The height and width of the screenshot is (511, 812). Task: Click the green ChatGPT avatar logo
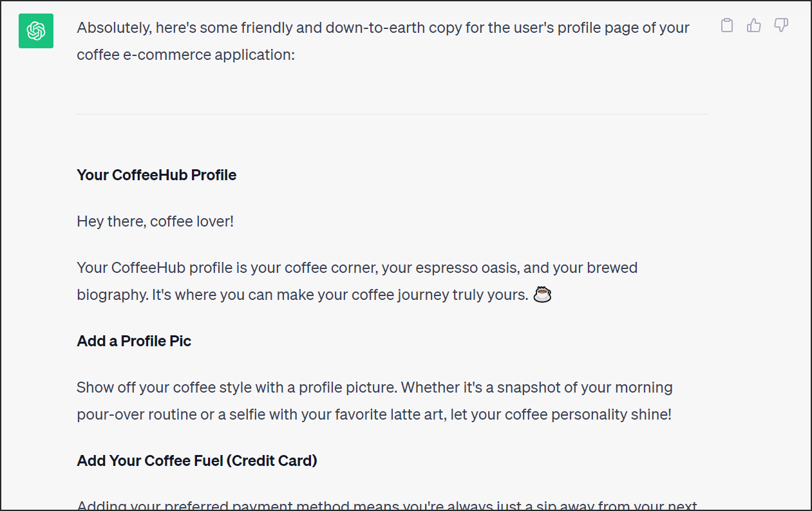36,31
